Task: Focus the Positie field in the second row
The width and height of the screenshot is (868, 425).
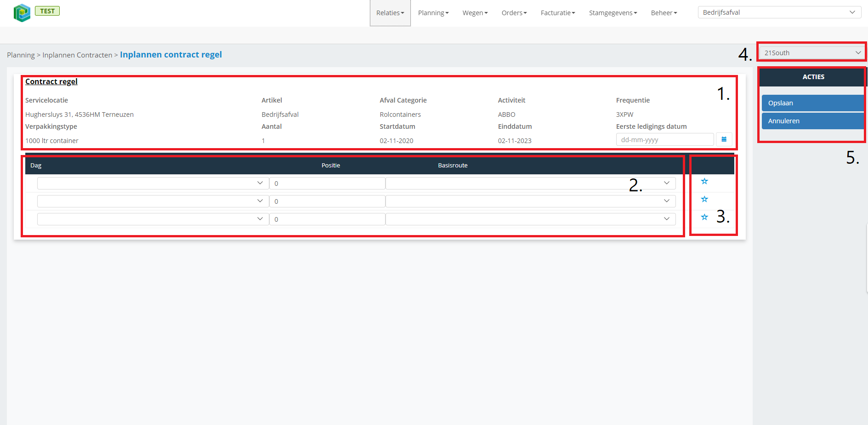Action: (327, 201)
